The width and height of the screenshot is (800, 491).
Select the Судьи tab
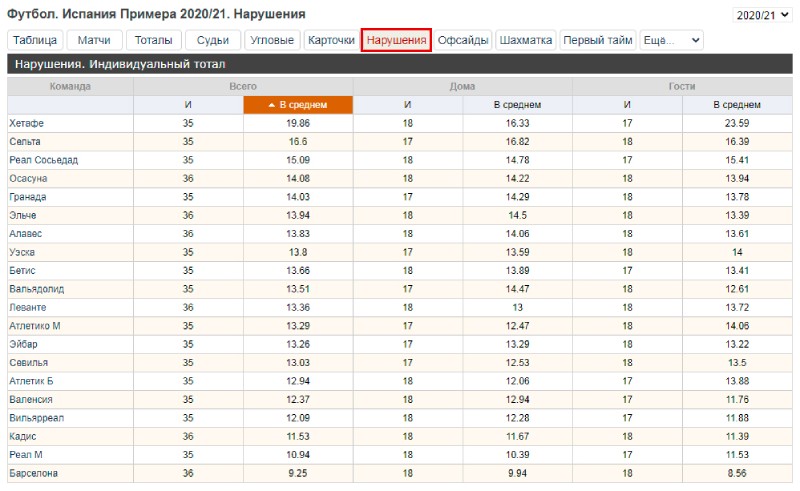213,40
